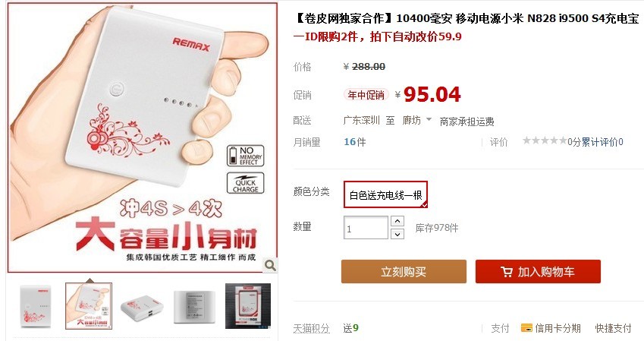Click the quantity input field
The height and width of the screenshot is (341, 644).
click(366, 228)
